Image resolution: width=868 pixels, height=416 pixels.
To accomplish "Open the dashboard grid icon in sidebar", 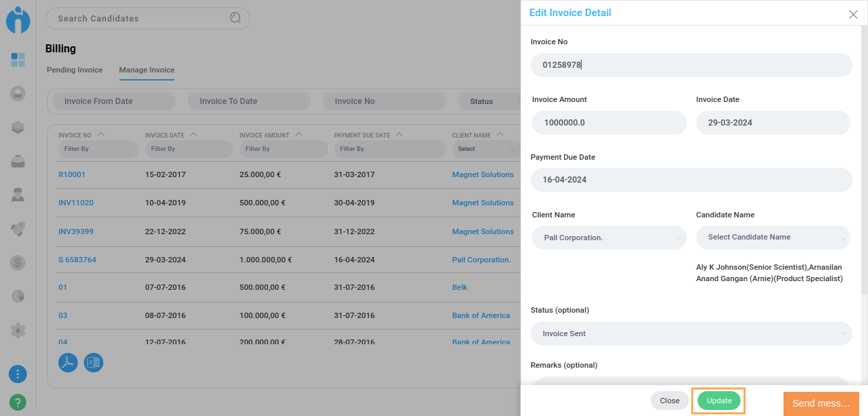I will (18, 60).
